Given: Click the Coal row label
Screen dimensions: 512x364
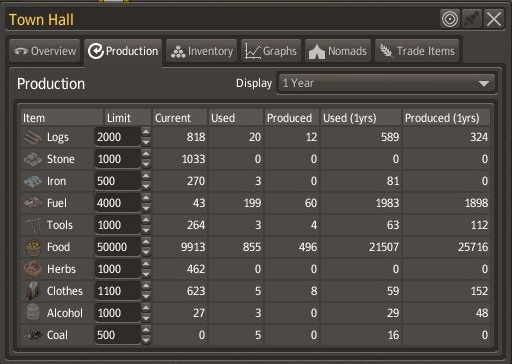Looking at the screenshot, I should click(x=57, y=335).
